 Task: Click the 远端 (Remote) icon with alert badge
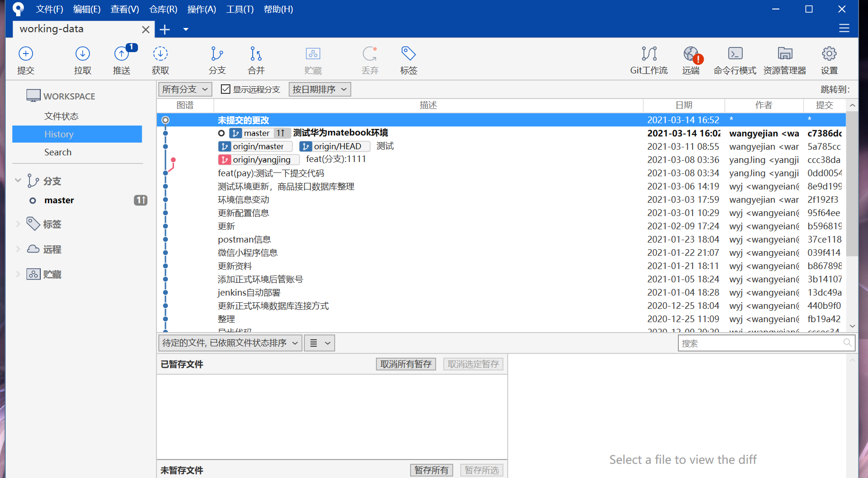click(x=691, y=60)
